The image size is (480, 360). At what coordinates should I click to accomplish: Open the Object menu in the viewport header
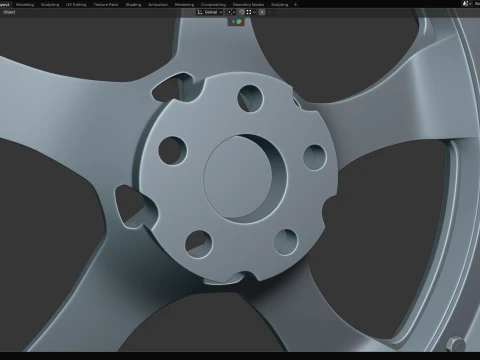pos(9,12)
